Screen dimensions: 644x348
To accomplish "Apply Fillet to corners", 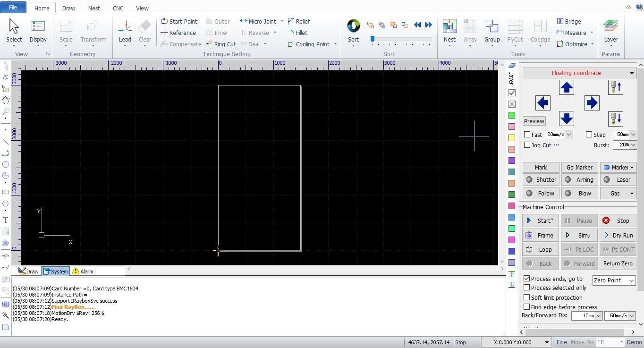I will point(297,33).
